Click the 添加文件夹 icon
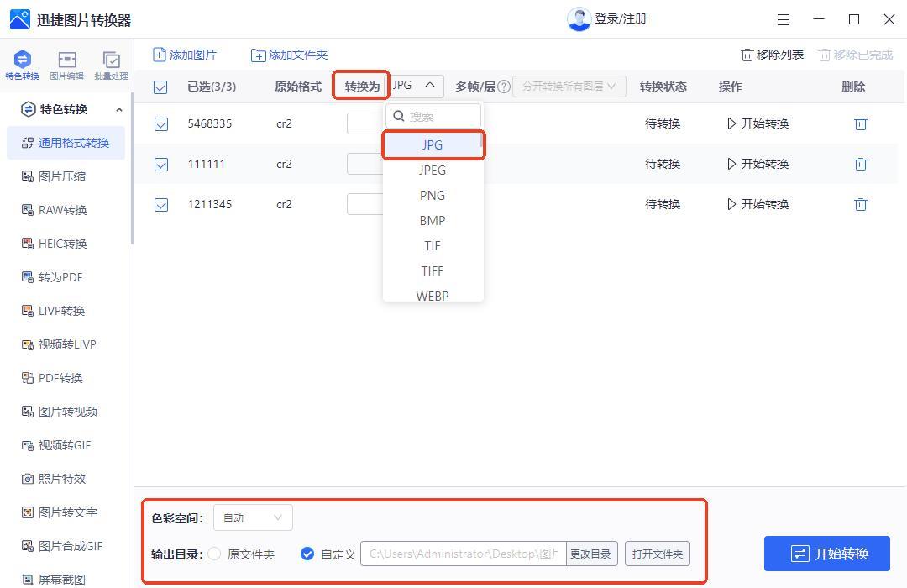Screen dimensions: 907x588 pos(259,55)
